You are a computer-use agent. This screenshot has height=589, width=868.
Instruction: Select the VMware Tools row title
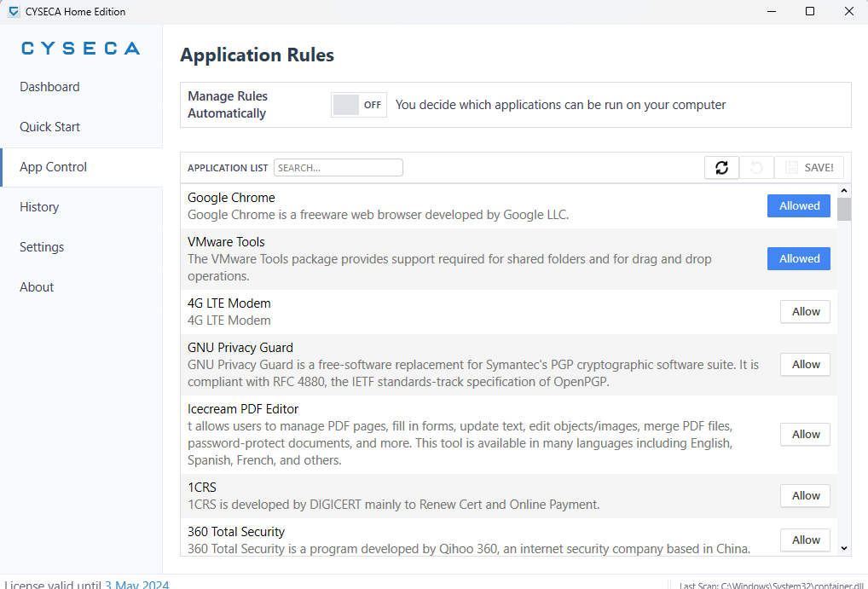[x=226, y=242]
